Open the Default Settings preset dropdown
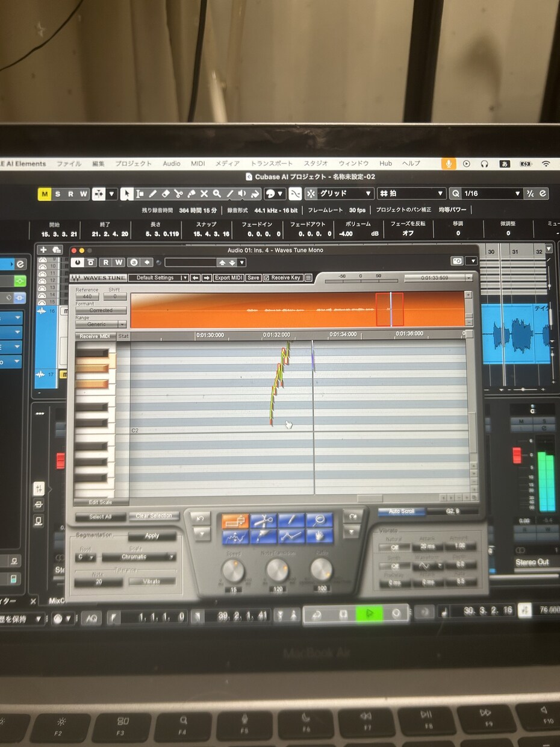The width and height of the screenshot is (560, 747). click(x=158, y=278)
